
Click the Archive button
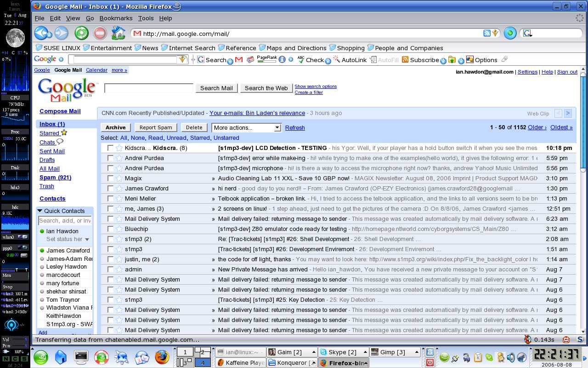coord(115,128)
